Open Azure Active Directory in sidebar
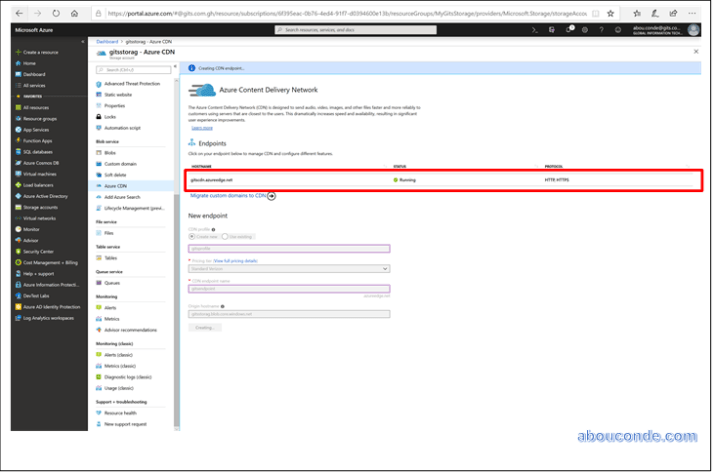714x472 pixels. (46, 196)
